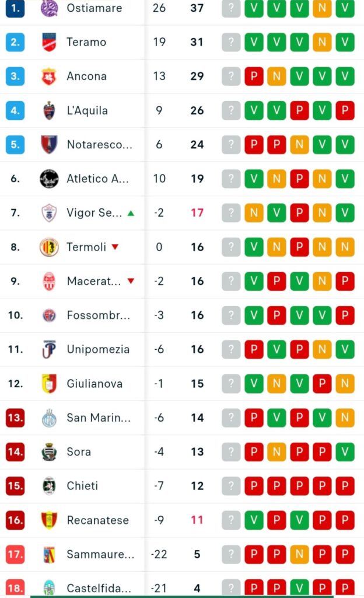Click the Sora team crest
This screenshot has width=364, height=598.
[49, 452]
